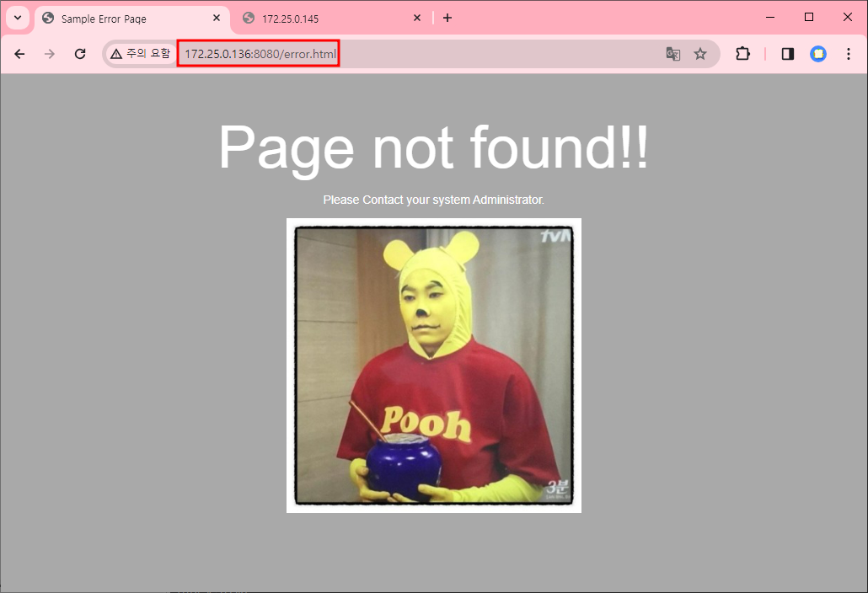Click the Please Contact your system Administrator text
This screenshot has width=868, height=593.
pyautogui.click(x=433, y=200)
